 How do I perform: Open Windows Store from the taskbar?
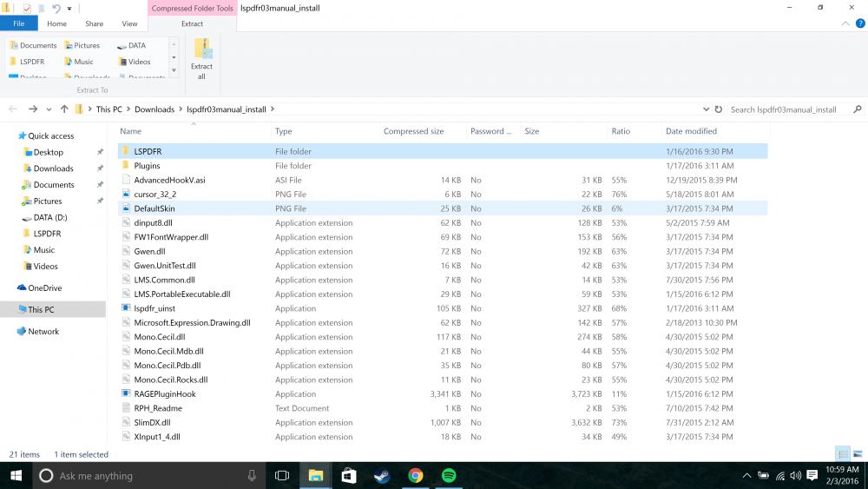(349, 476)
